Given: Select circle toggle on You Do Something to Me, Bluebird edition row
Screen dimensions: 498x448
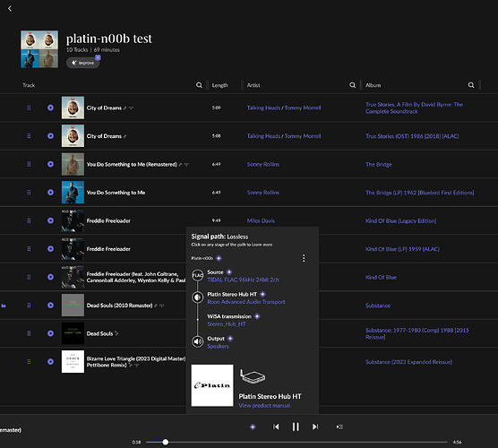Looking at the screenshot, I should [x=50, y=193].
